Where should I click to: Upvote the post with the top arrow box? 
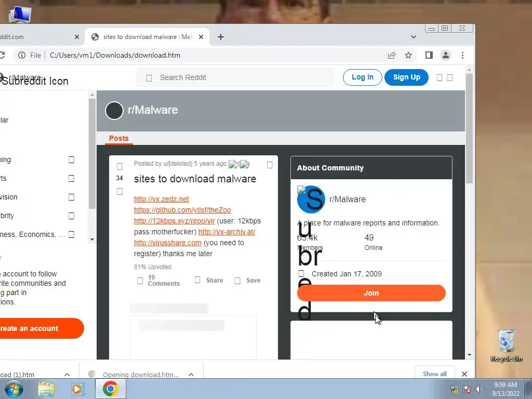(119, 166)
